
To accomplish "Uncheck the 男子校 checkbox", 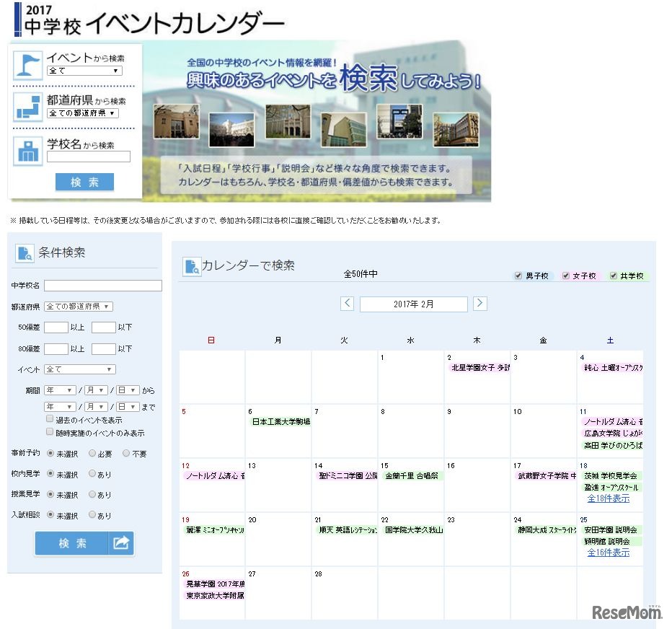I will pyautogui.click(x=518, y=276).
